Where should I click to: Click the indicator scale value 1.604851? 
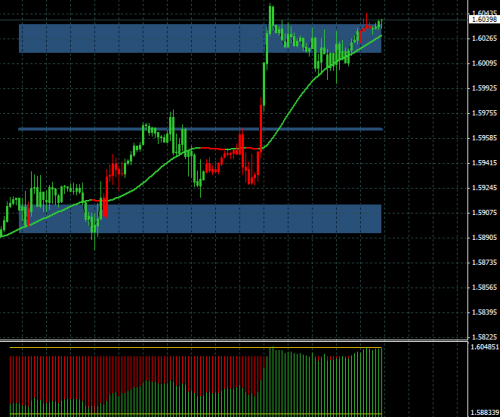click(484, 347)
